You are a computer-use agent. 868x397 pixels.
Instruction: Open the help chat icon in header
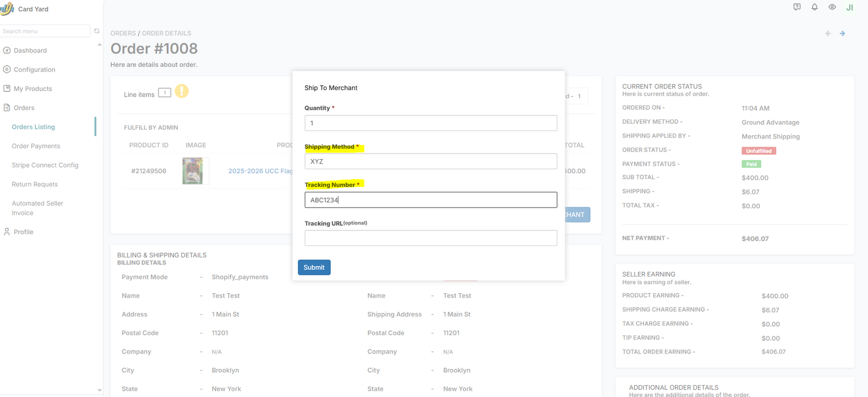[797, 7]
